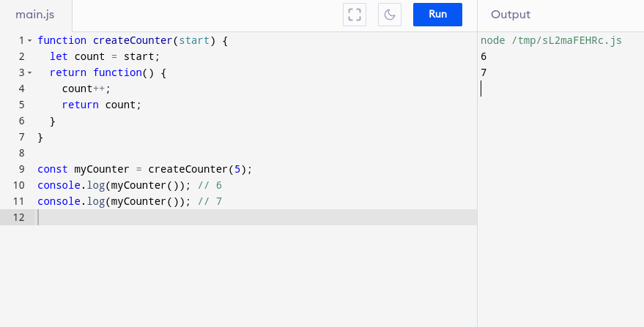This screenshot has height=327, width=644.
Task: Click the output value 6
Action: (x=484, y=56)
